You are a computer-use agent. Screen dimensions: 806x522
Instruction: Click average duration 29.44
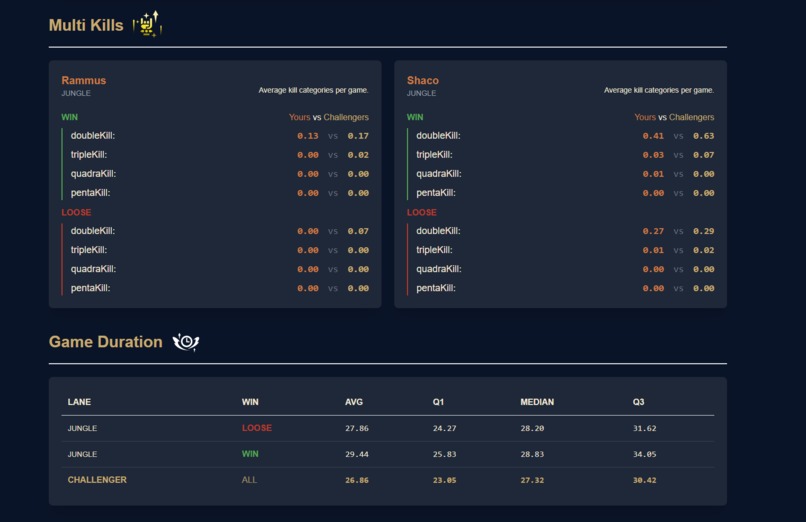357,454
